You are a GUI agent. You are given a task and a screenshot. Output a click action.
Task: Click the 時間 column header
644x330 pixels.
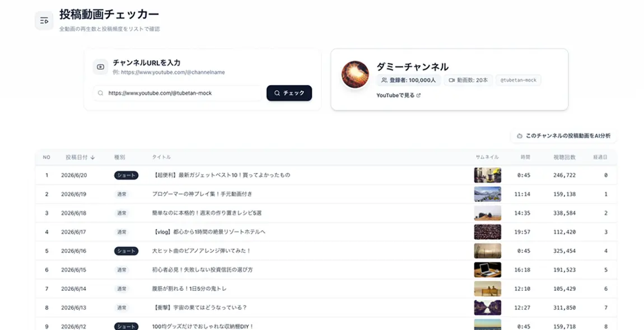525,157
